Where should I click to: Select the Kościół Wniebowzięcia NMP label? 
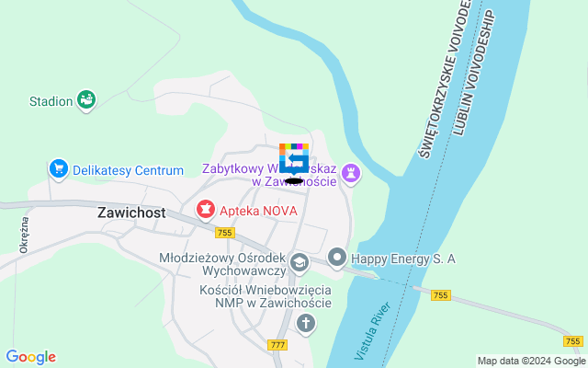tap(266, 296)
